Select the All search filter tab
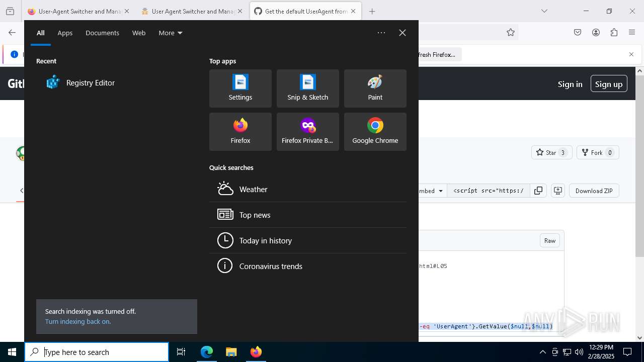This screenshot has height=362, width=644. (41, 33)
